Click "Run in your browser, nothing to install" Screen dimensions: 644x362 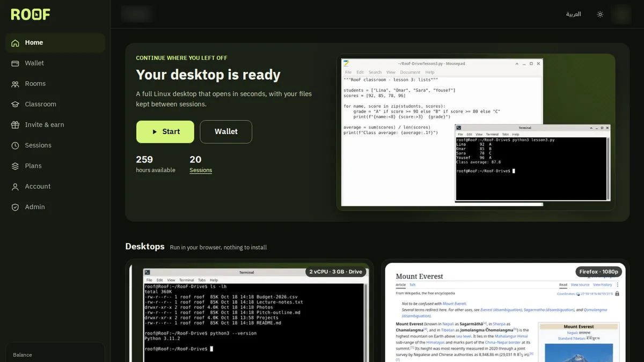(x=218, y=248)
